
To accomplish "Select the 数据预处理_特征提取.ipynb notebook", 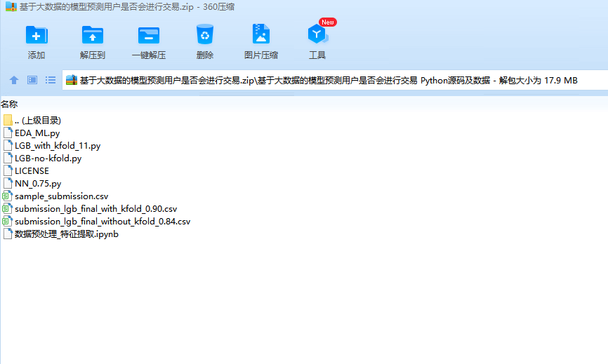I will pos(61,234).
